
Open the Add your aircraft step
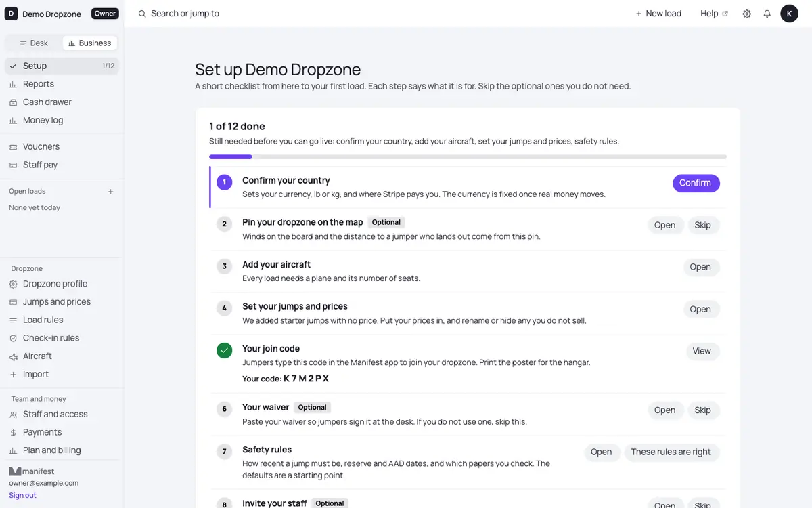pos(700,268)
